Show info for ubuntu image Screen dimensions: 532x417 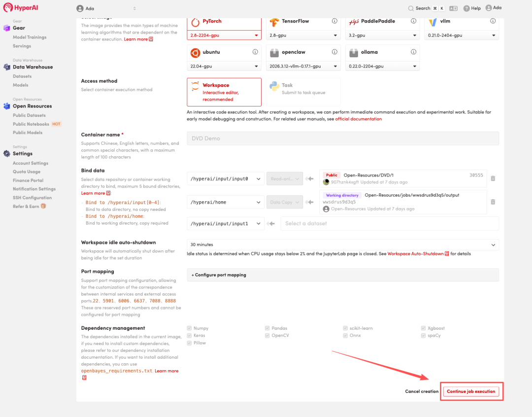point(255,52)
